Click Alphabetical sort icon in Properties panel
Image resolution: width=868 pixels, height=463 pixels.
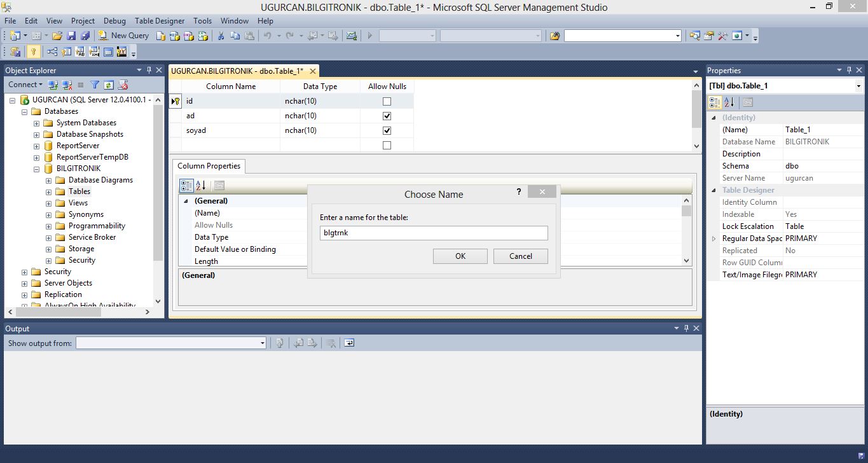click(x=729, y=102)
